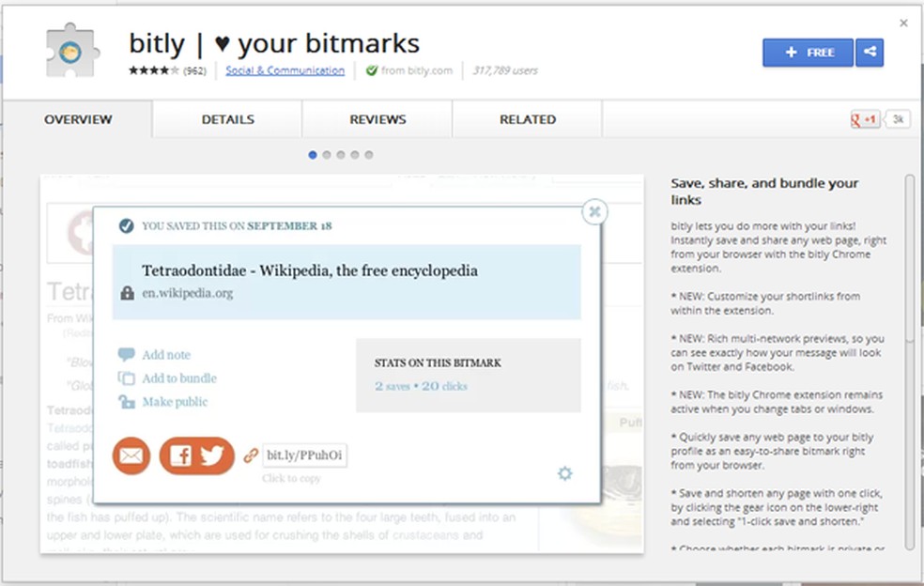The image size is (924, 586).
Task: Click the Add to bundle link
Action: click(179, 378)
